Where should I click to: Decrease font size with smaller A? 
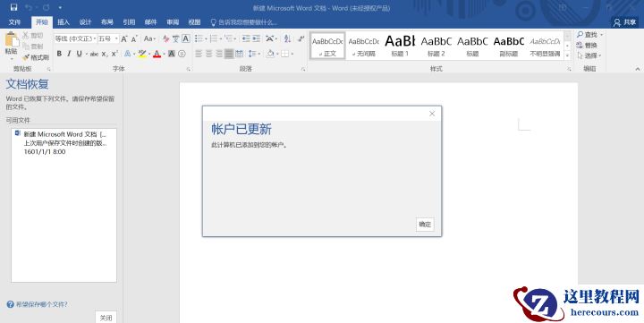click(134, 38)
